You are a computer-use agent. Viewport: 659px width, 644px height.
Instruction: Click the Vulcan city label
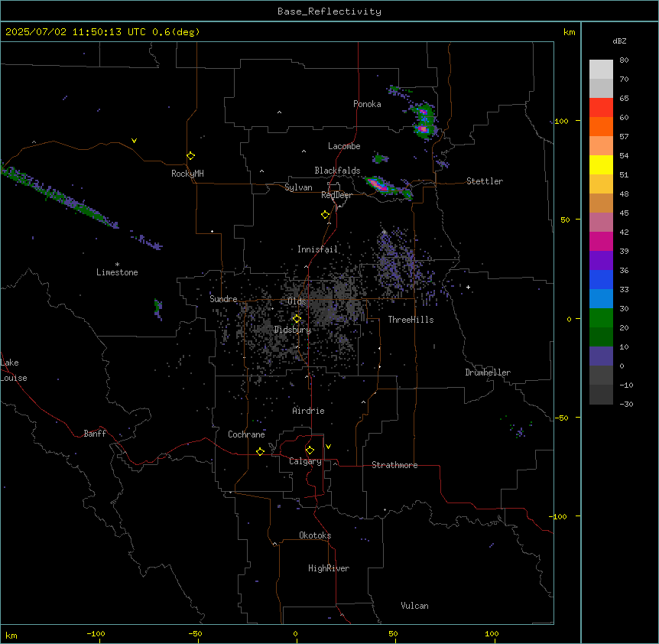[414, 606]
